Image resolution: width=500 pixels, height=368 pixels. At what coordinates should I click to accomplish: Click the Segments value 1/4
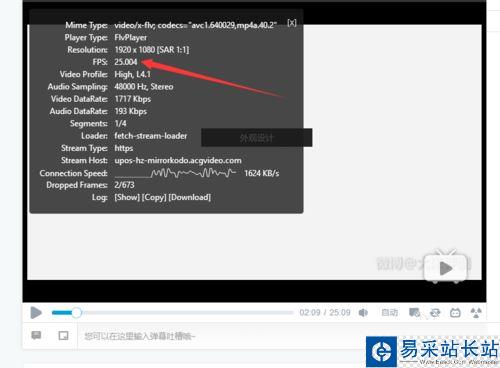tap(120, 123)
